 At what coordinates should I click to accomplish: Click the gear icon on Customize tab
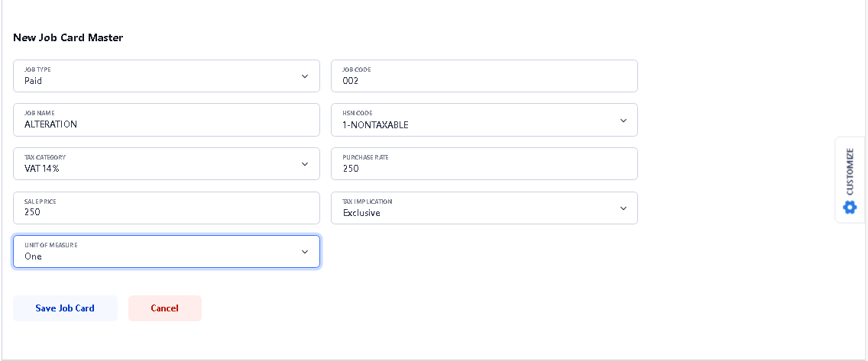[x=850, y=207]
